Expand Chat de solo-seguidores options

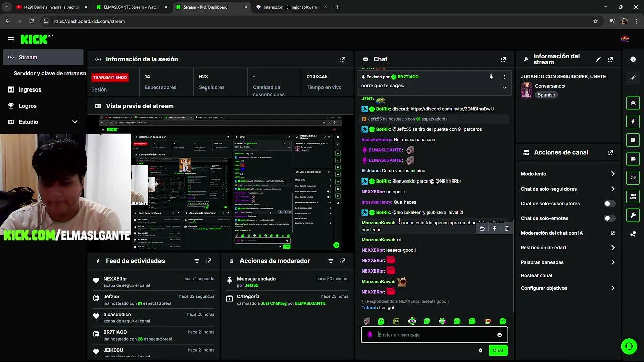[x=613, y=189]
